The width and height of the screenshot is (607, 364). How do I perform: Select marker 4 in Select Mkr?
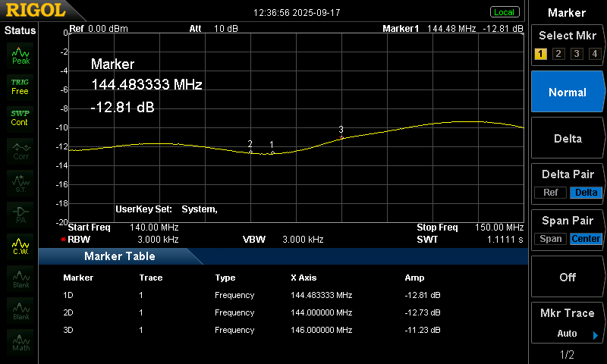click(x=594, y=54)
